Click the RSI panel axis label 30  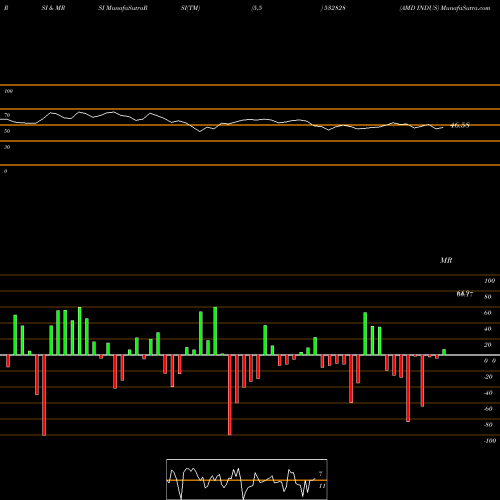[7, 147]
